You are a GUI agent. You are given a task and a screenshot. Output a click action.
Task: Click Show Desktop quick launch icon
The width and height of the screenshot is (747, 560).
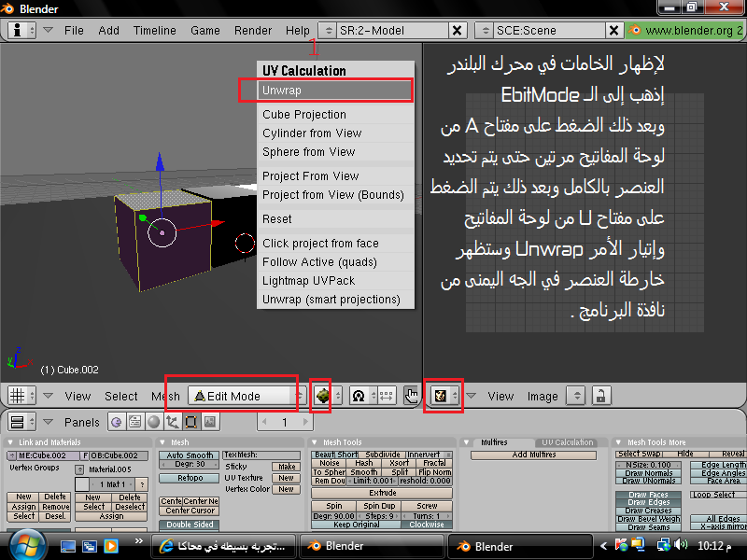67,546
